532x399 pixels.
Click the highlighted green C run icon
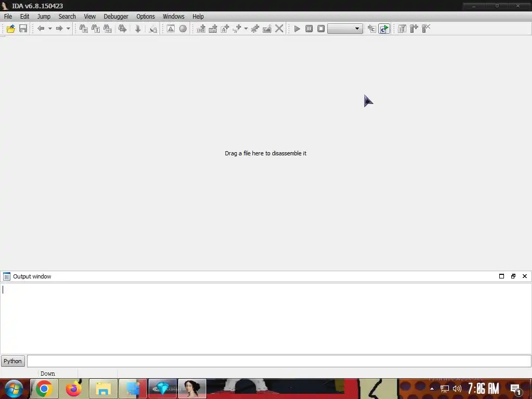pyautogui.click(x=384, y=29)
